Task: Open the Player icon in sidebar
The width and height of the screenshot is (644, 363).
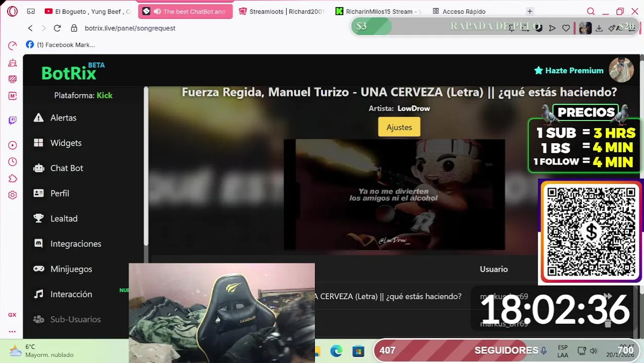Action: click(x=13, y=145)
